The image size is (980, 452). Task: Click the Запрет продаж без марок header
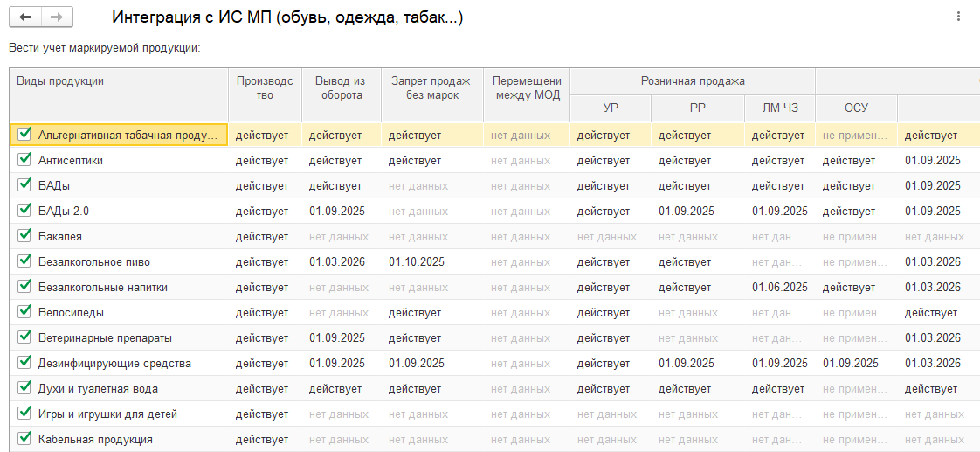click(x=431, y=87)
